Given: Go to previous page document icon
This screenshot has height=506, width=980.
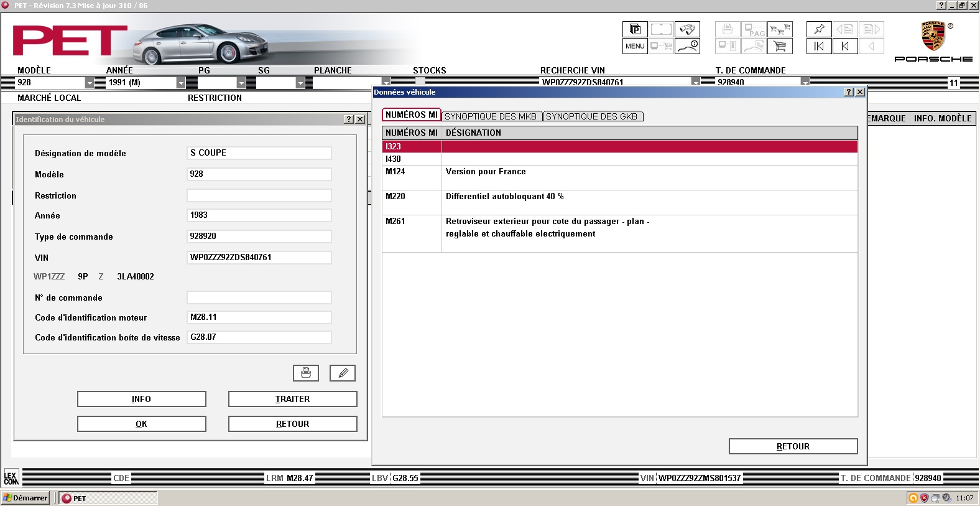Looking at the screenshot, I should [845, 29].
